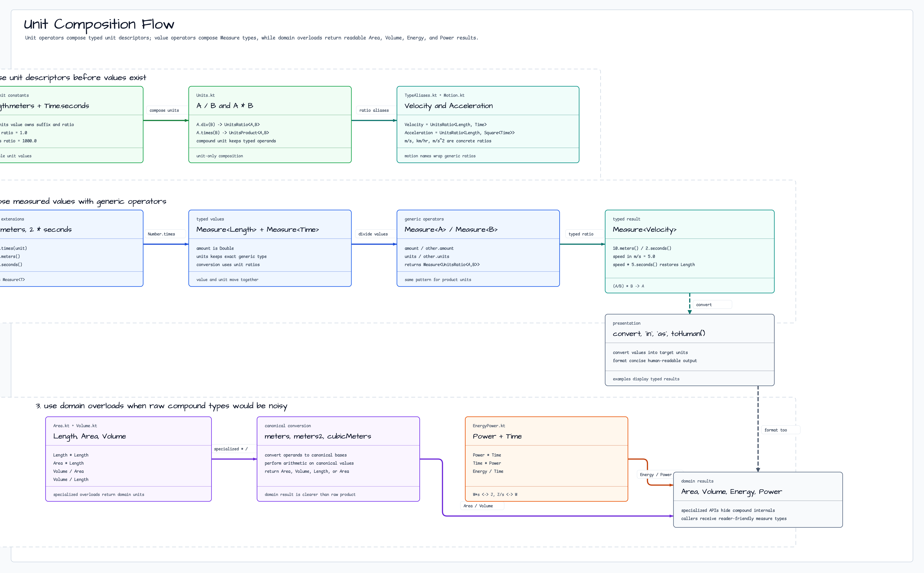The width and height of the screenshot is (924, 573).
Task: Click 'unit-only composition' footer text
Action: tap(220, 156)
